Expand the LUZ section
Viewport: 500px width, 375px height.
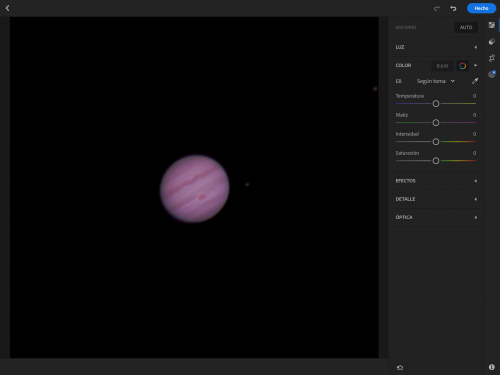(436, 47)
